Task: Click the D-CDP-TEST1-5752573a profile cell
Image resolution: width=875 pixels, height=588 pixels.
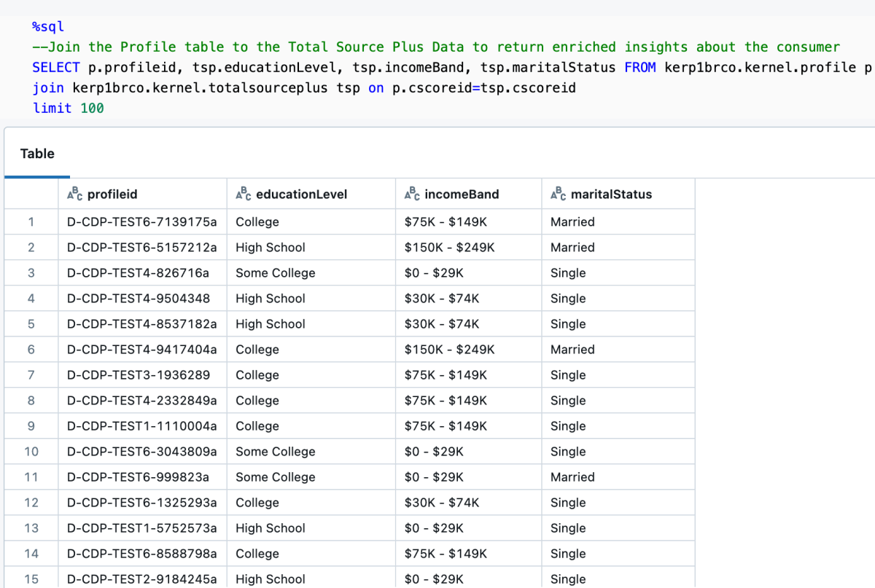Action: [x=141, y=528]
